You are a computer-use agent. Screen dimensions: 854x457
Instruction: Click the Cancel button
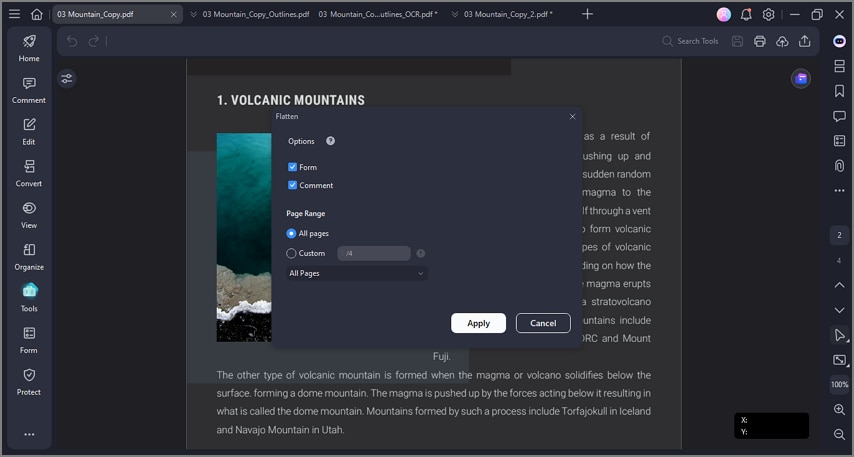(x=543, y=323)
